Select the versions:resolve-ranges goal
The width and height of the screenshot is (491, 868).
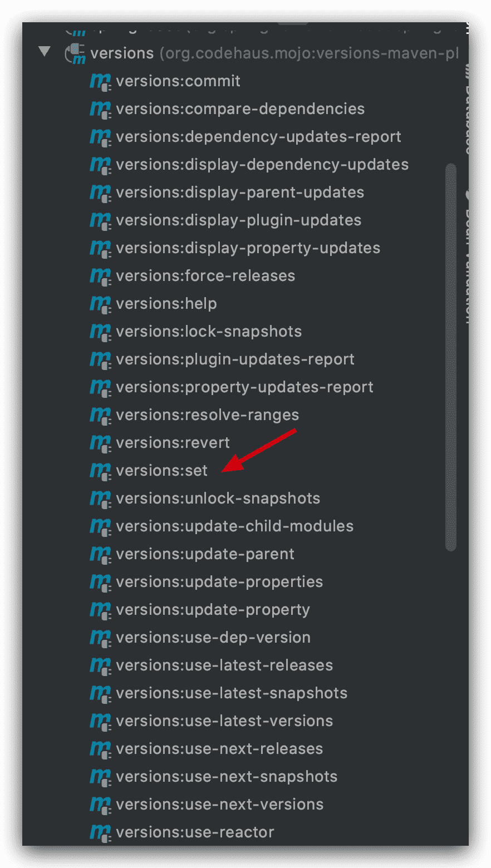(208, 415)
